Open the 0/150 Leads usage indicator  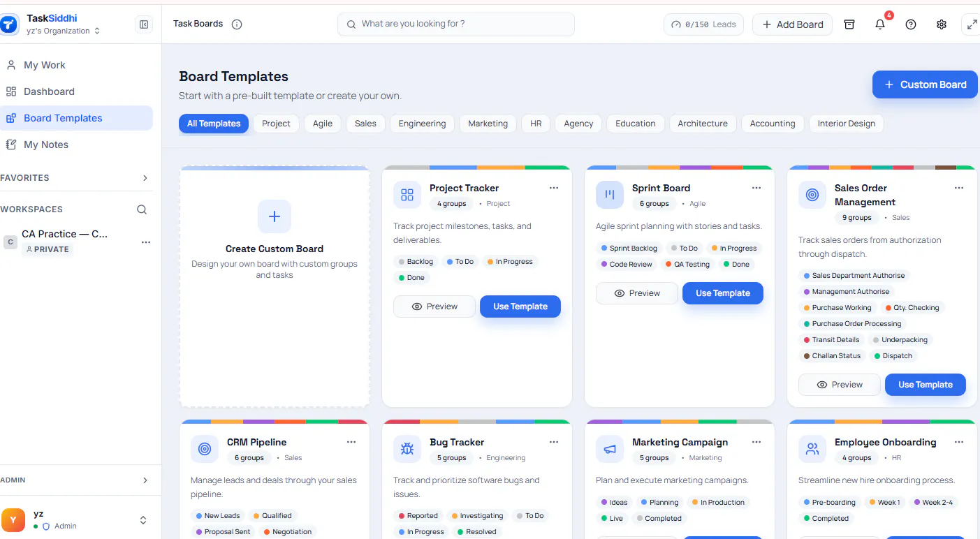[703, 24]
